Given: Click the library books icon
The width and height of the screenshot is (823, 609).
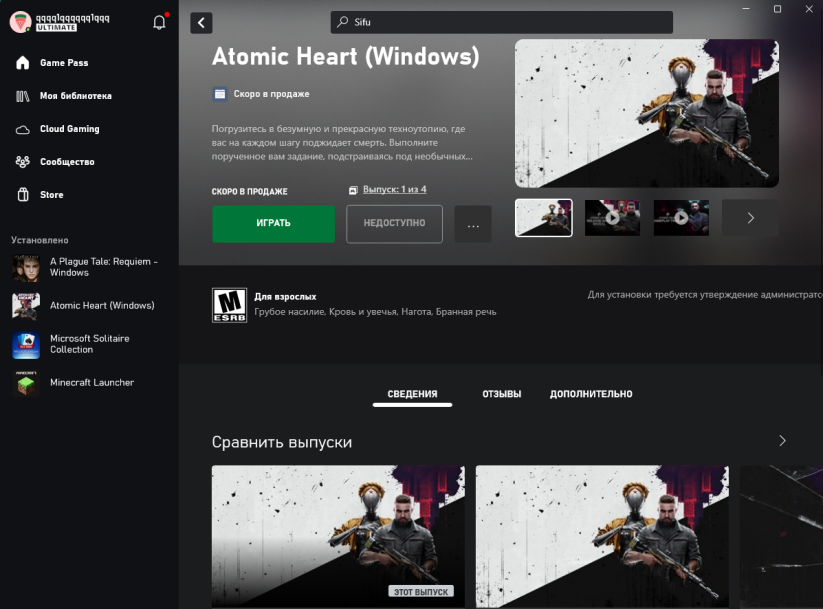Looking at the screenshot, I should 23,96.
